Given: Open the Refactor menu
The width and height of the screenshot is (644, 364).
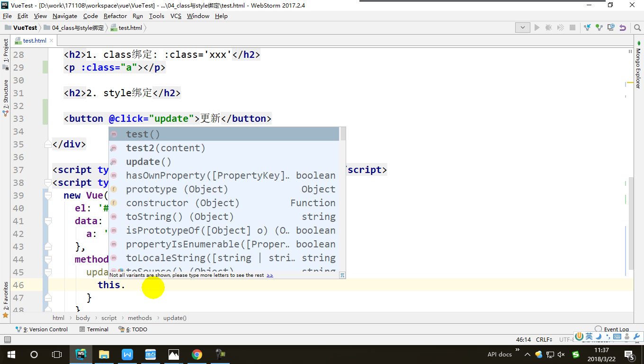Looking at the screenshot, I should 115,16.
